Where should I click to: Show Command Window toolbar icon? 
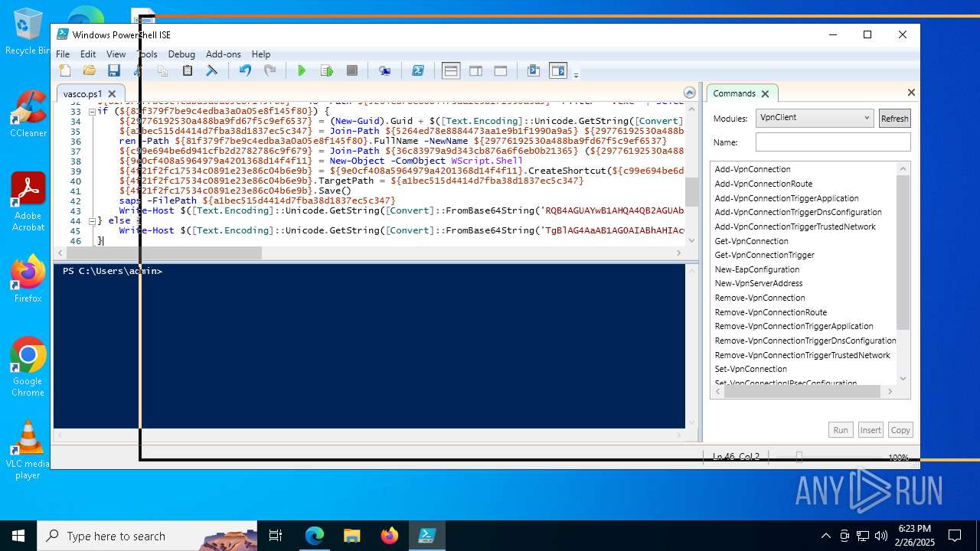[x=534, y=70]
